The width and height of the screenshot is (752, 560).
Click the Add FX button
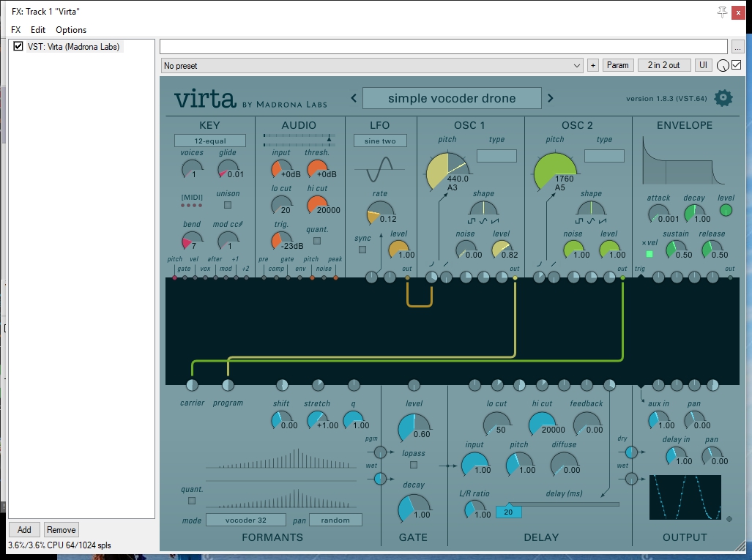24,530
